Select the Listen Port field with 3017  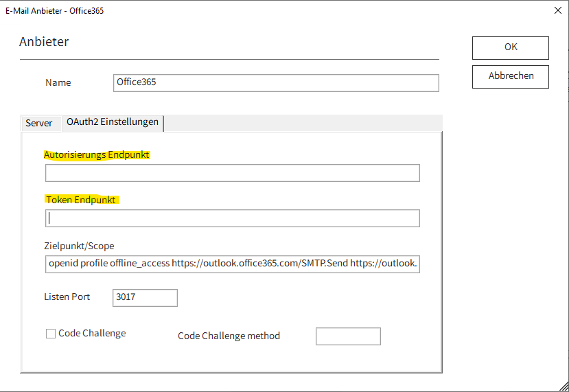click(145, 298)
